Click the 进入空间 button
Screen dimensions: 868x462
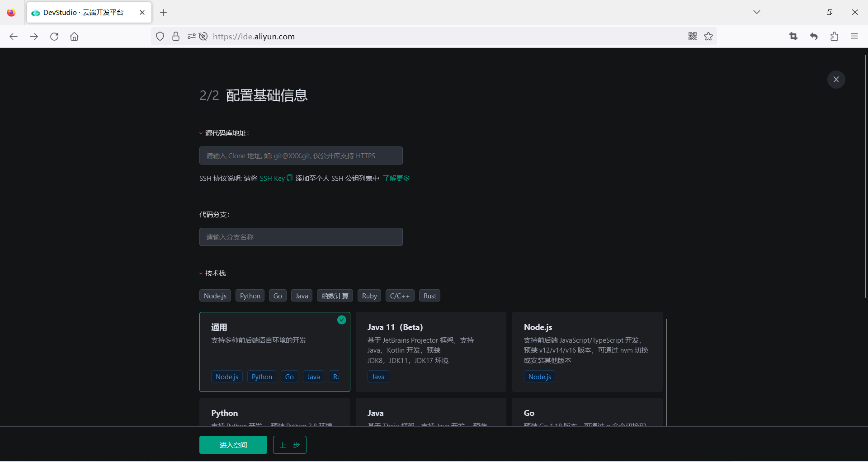[x=233, y=445]
